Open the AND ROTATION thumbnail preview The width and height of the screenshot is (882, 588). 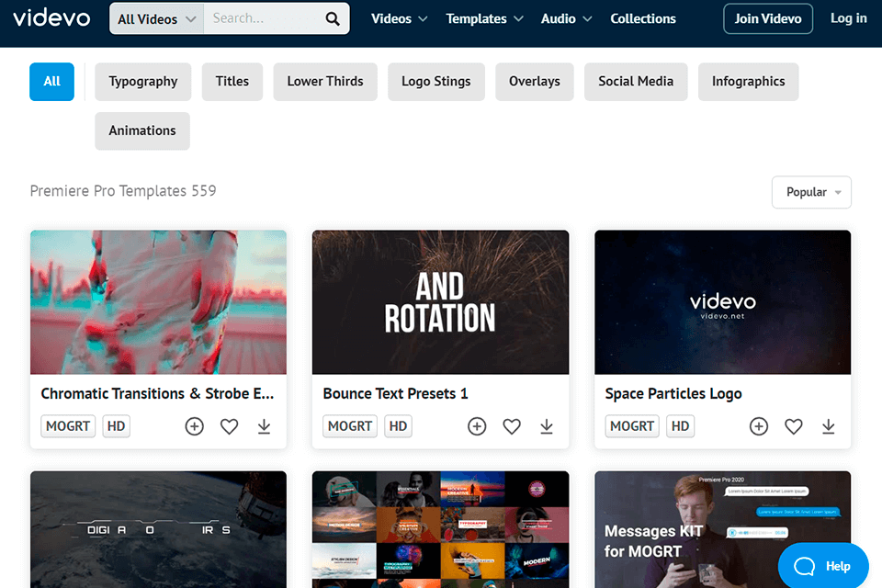(440, 302)
